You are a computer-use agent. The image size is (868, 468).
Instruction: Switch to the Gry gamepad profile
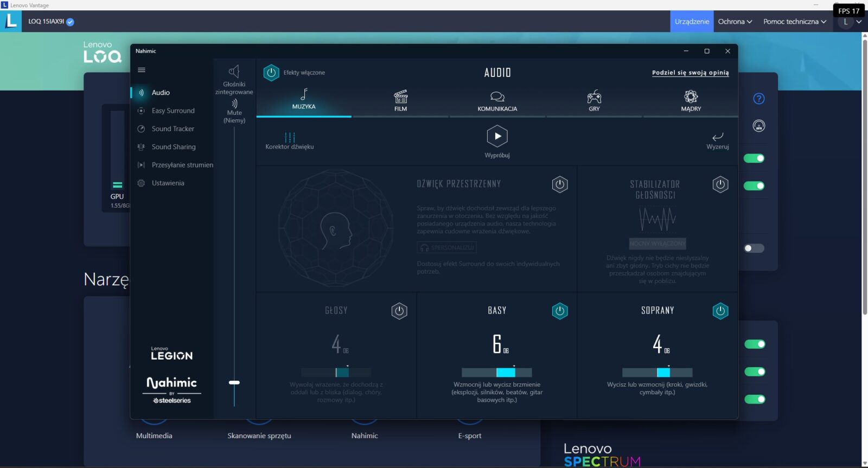594,100
